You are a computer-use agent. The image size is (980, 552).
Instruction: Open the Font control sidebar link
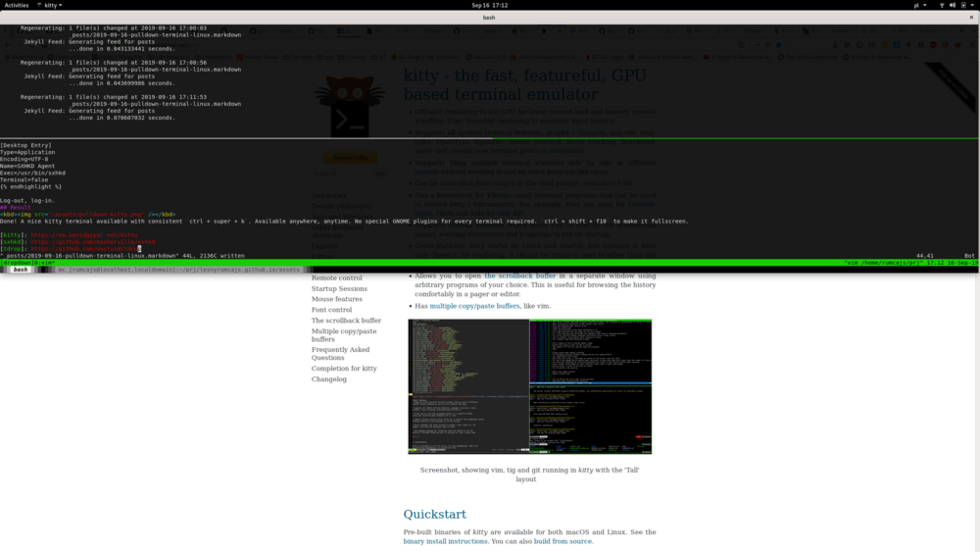click(x=332, y=310)
